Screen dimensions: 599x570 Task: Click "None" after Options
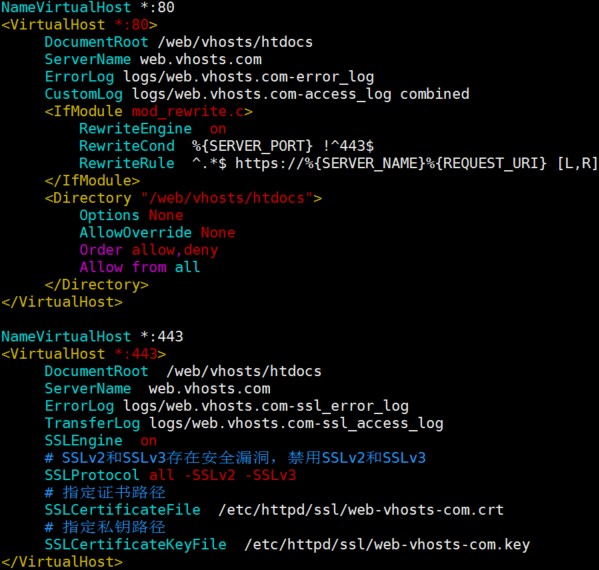[166, 215]
